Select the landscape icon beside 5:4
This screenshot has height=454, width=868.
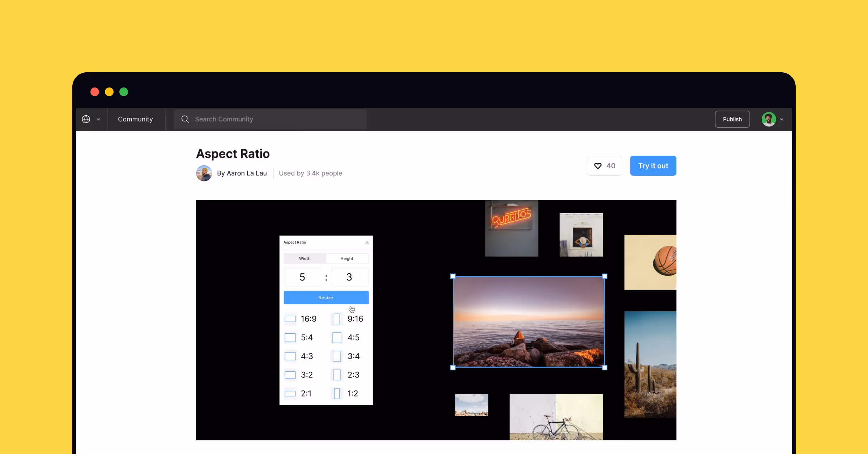tap(290, 337)
